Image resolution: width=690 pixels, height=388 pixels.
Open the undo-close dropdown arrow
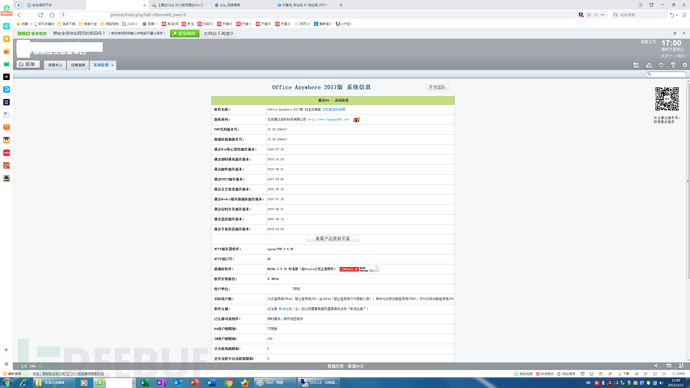(x=676, y=15)
